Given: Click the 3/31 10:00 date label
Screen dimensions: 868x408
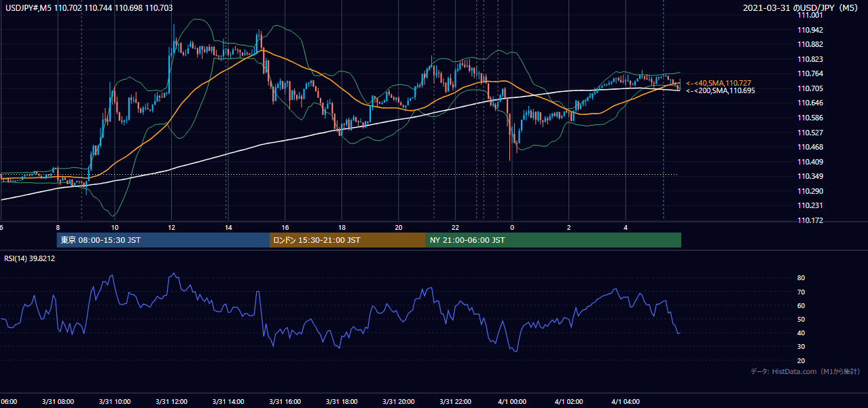Looking at the screenshot, I should click(114, 402).
